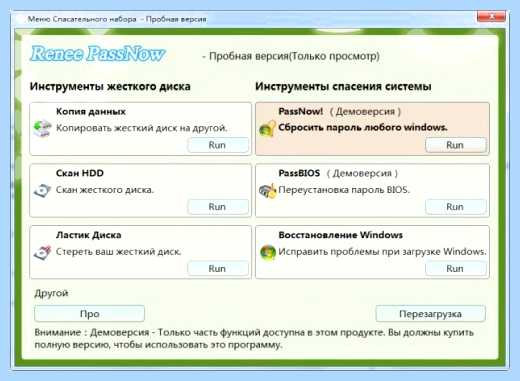This screenshot has height=381, width=520.
Task: Click text Копировать жесткий диск на другой
Action: tap(141, 128)
